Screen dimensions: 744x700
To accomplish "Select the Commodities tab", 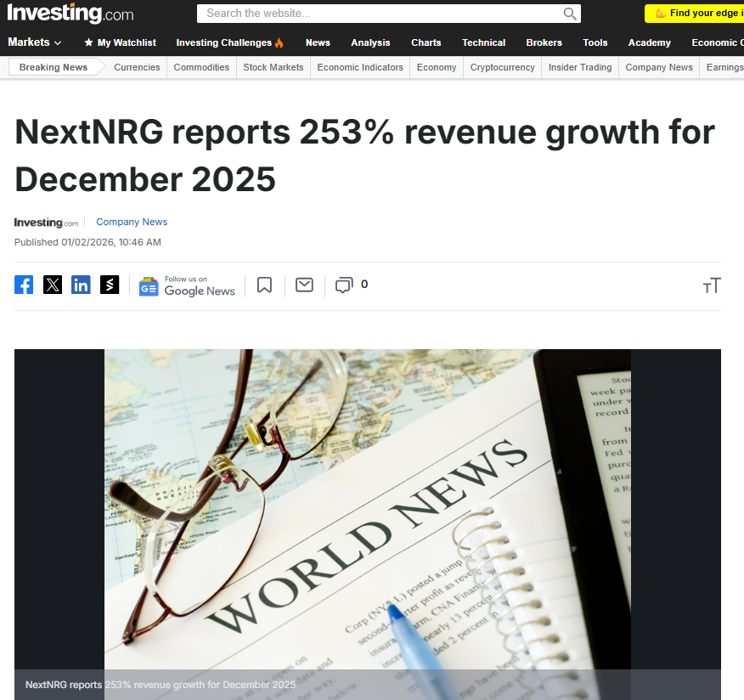I will click(201, 67).
